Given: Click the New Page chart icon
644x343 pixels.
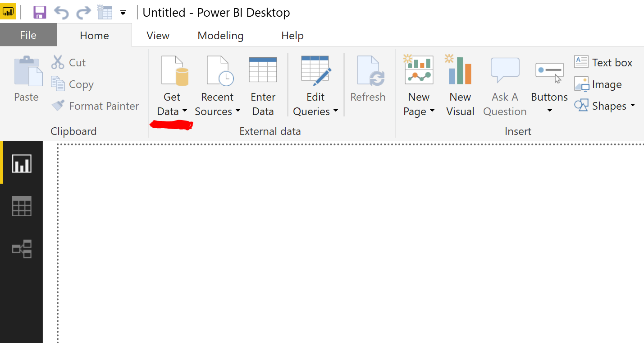Looking at the screenshot, I should click(418, 70).
